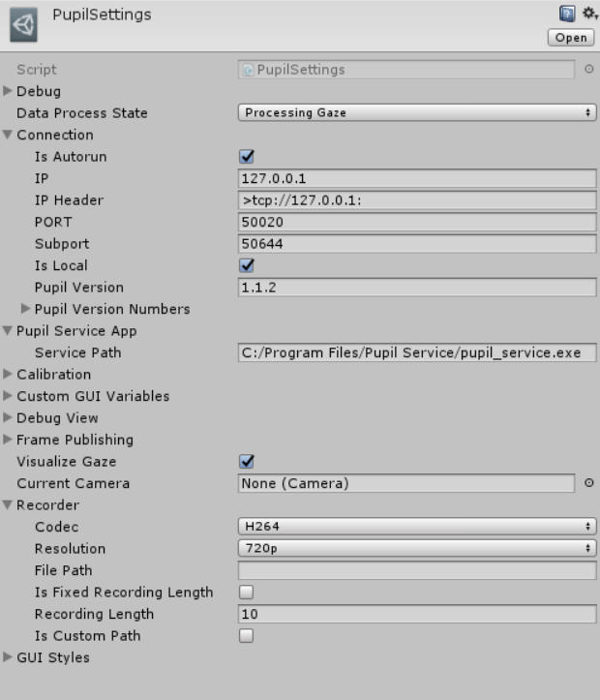Click the Recording Length field showing 10
The width and height of the screenshot is (600, 700).
(417, 614)
